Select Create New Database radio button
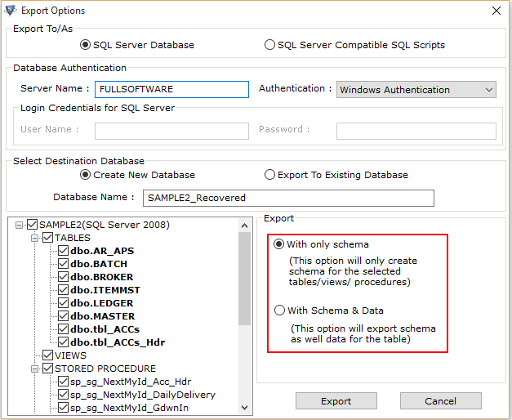Viewport: 512px width, 420px height. pyautogui.click(x=85, y=175)
